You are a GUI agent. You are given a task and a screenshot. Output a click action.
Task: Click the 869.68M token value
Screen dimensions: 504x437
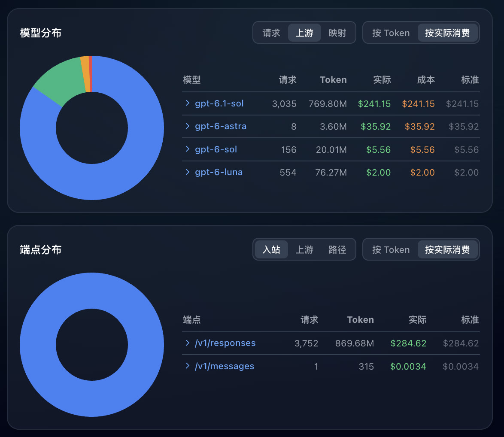pos(355,343)
